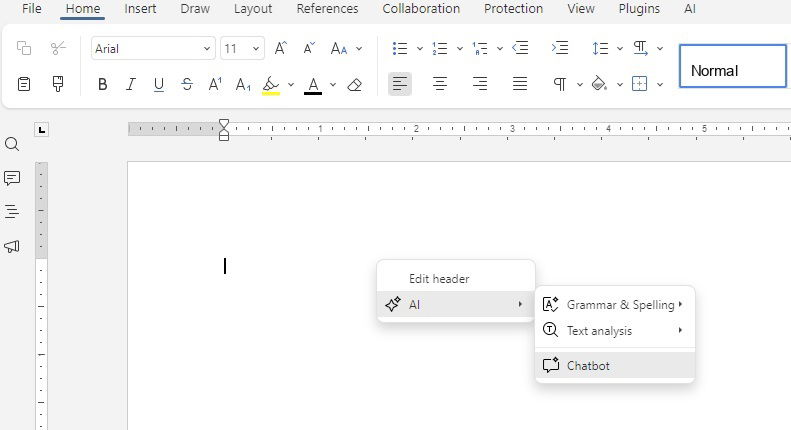
Task: Expand the change case dropdown arrow
Action: coord(359,49)
